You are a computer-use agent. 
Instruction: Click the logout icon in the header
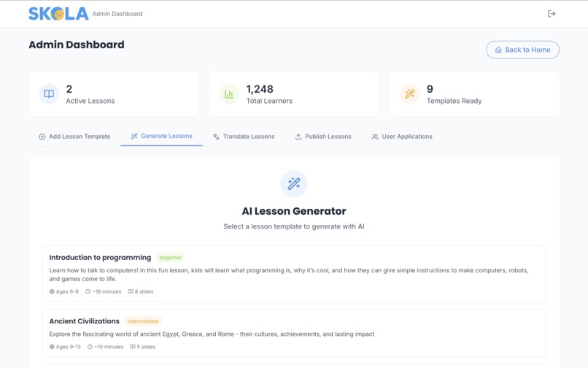point(552,14)
